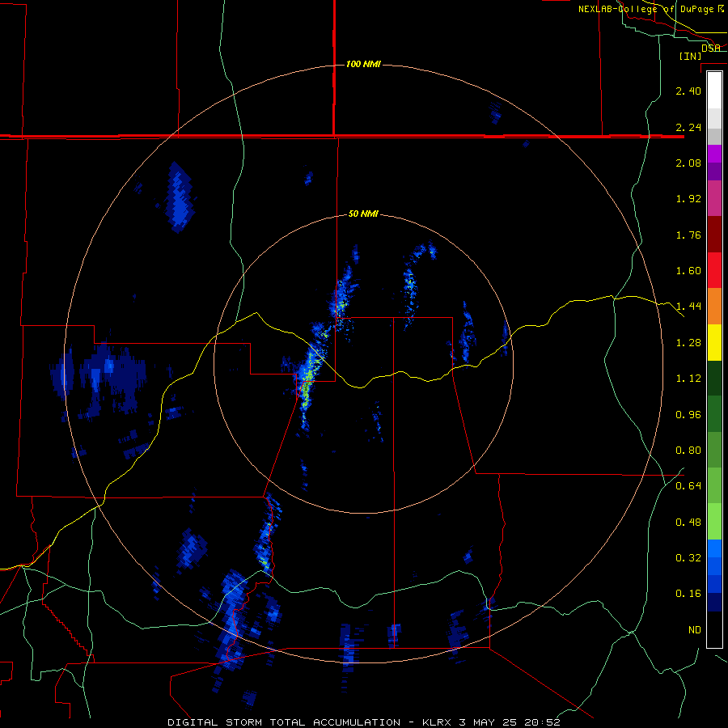The image size is (728, 728).
Task: Click the 2.24 legend value
Action: tap(688, 127)
